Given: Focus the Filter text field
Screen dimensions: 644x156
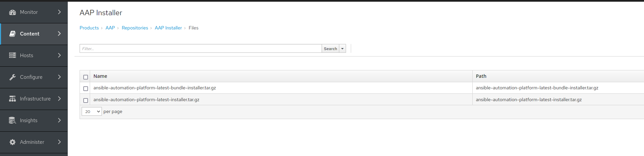Looking at the screenshot, I should pos(200,49).
